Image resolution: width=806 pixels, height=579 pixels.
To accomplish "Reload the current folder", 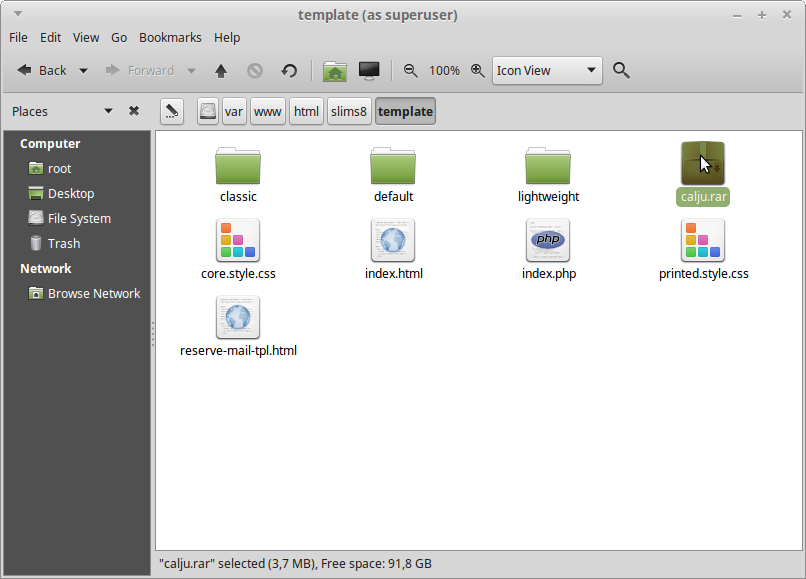I will (x=289, y=70).
